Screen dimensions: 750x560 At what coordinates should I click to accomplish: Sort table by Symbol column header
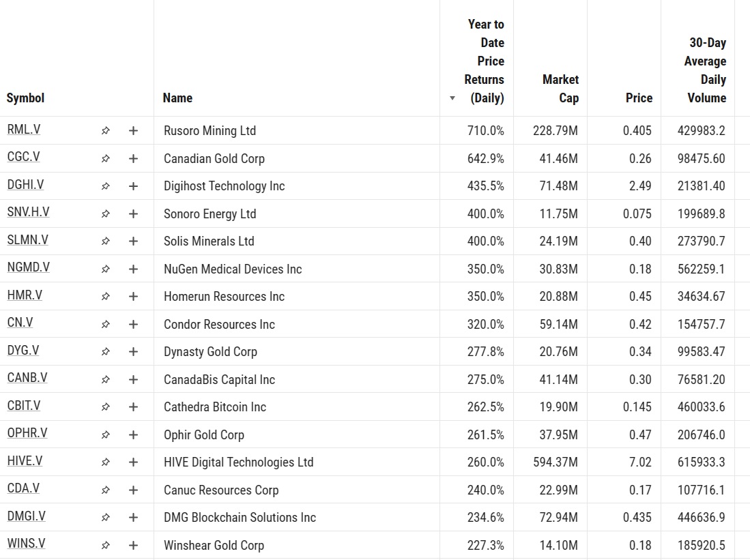point(25,98)
